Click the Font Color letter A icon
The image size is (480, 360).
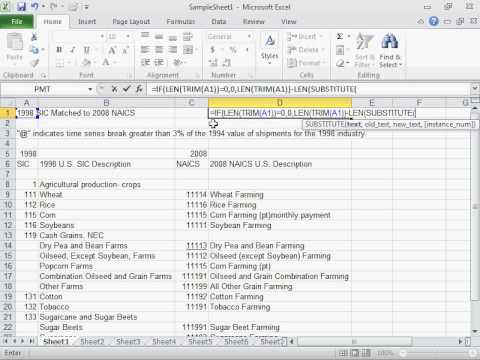point(106,62)
